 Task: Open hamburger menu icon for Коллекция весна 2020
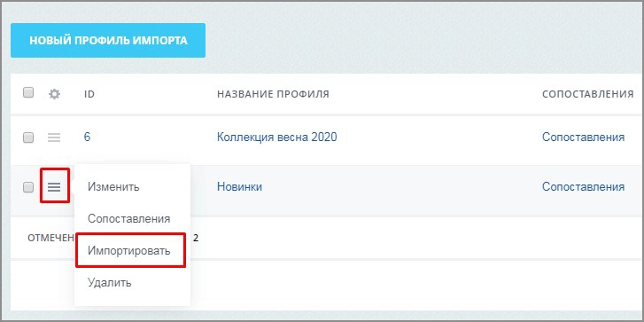[x=54, y=137]
